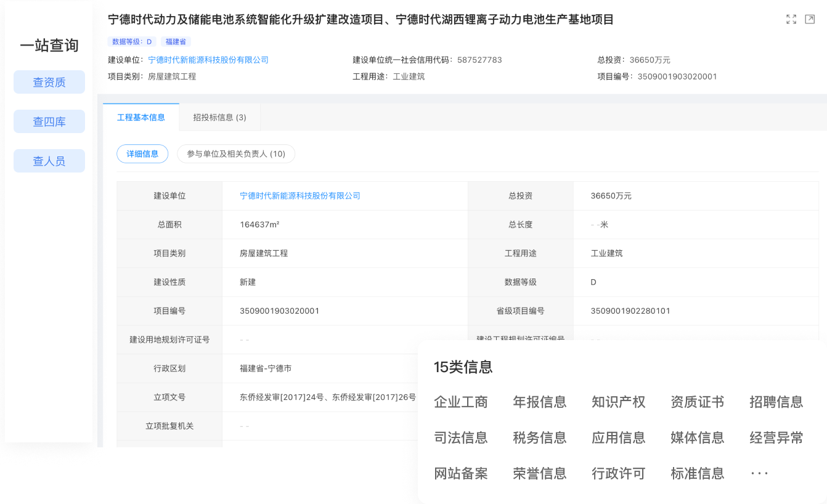The height and width of the screenshot is (504, 827).
Task: Click 项目类别 value 房屋建筑工程 in table
Action: tap(264, 253)
